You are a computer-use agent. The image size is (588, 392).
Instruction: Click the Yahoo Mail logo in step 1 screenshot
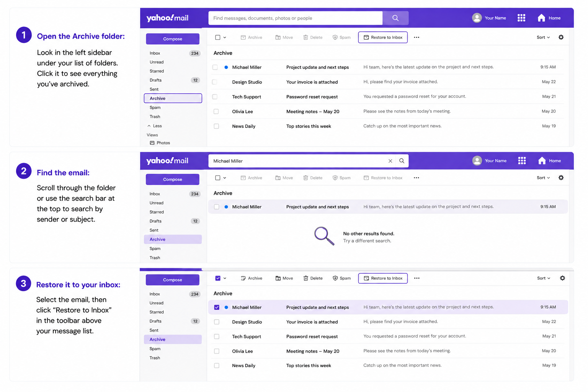pyautogui.click(x=167, y=18)
